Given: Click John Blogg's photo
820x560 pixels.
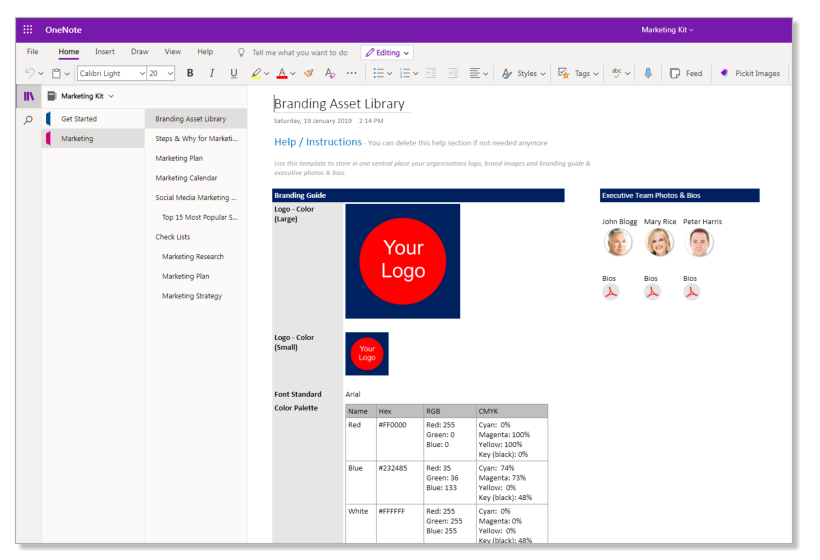Looking at the screenshot, I should tap(618, 243).
